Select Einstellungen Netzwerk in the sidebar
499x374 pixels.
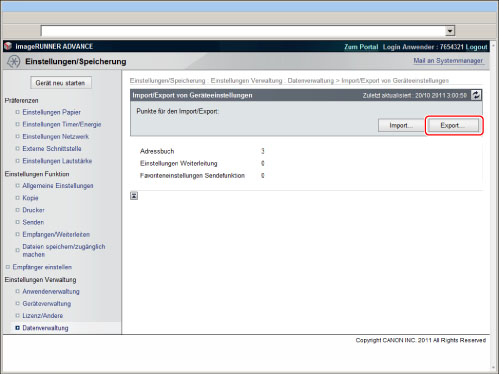click(x=56, y=136)
